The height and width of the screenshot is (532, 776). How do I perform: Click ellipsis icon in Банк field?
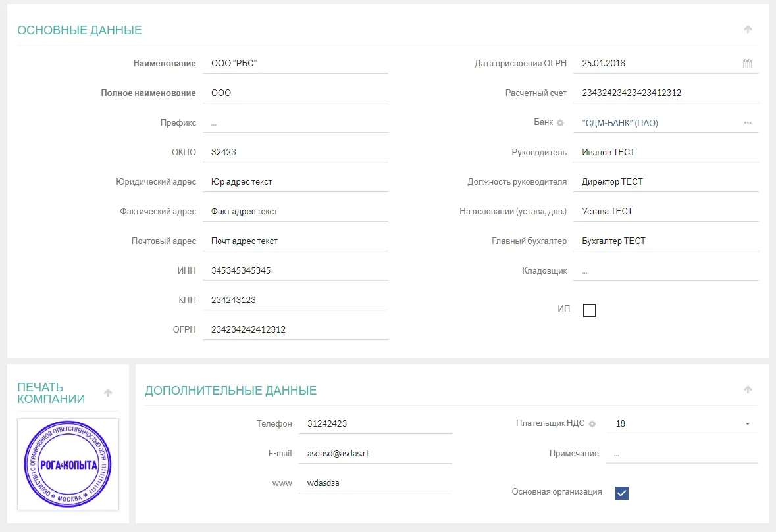(x=748, y=123)
